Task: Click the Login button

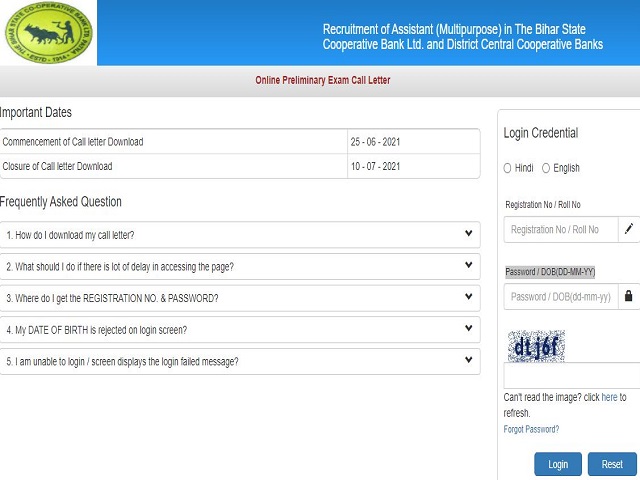Action: (558, 464)
